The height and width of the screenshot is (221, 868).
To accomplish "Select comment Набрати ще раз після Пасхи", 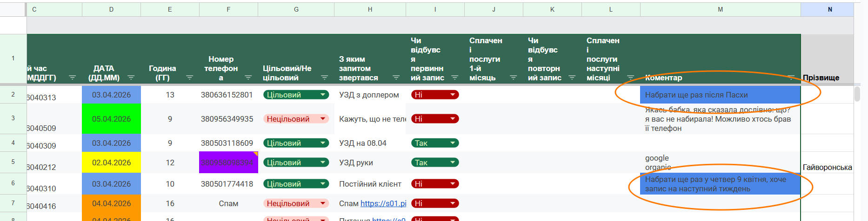I will [x=720, y=95].
